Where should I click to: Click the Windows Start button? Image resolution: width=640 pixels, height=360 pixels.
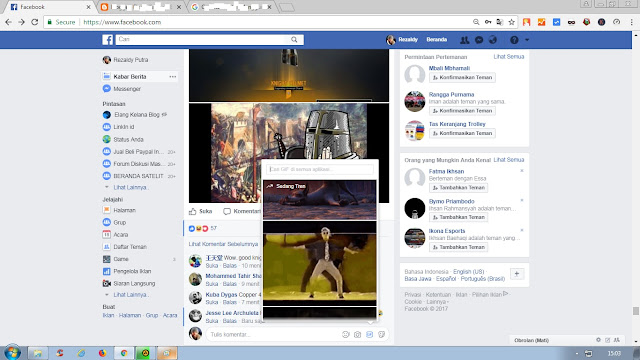tap(12, 352)
